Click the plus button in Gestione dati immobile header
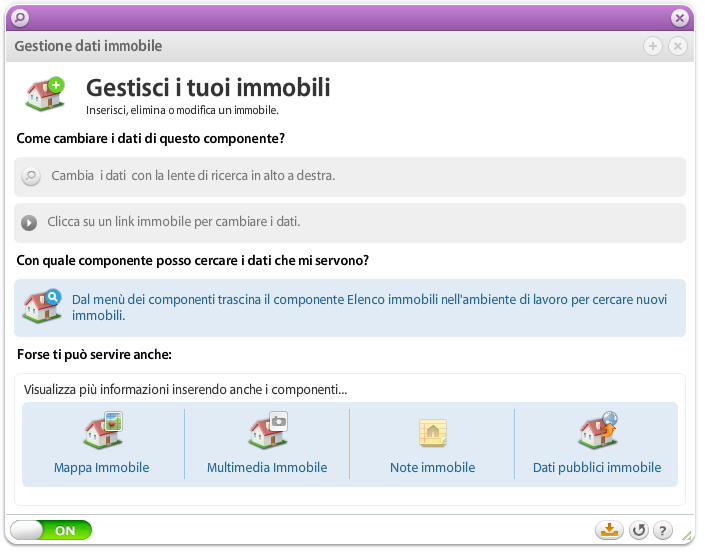 (652, 46)
